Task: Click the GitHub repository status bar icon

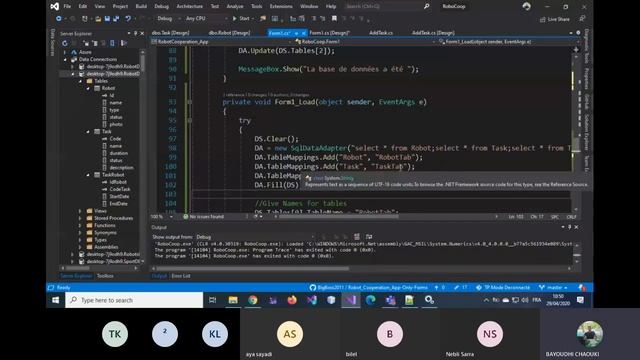Action: click(312, 287)
